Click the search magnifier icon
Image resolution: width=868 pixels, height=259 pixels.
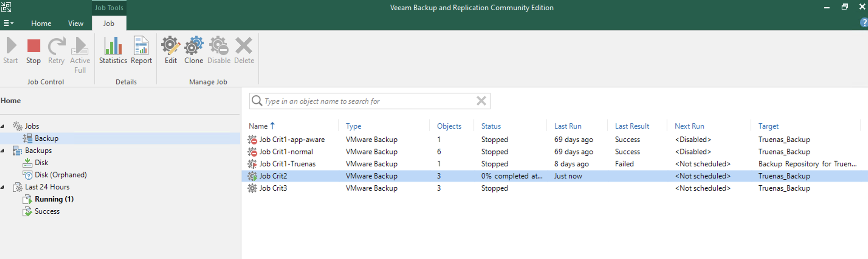257,101
